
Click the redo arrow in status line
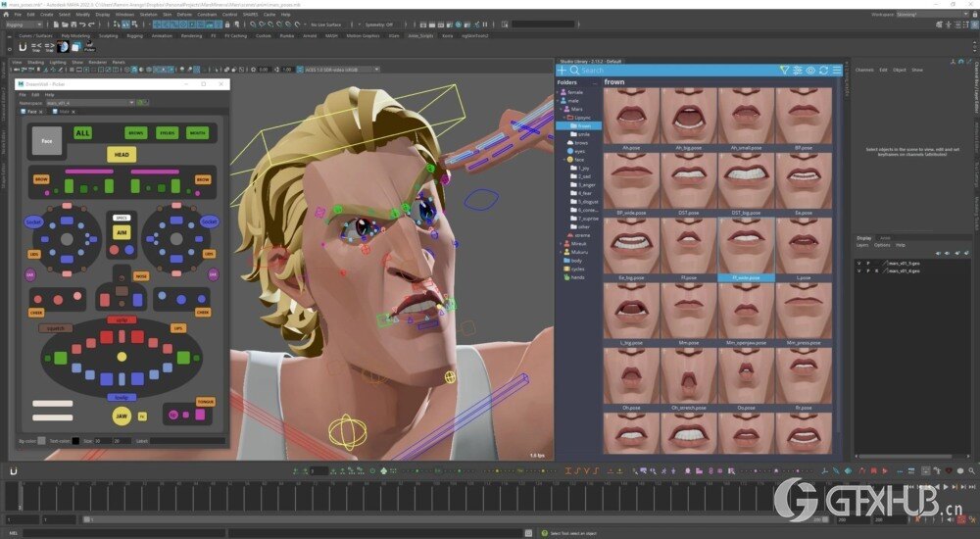click(92, 24)
